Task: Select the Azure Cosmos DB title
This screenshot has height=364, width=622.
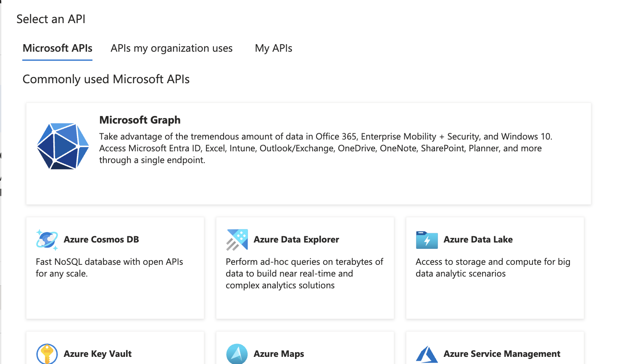Action: pyautogui.click(x=101, y=240)
